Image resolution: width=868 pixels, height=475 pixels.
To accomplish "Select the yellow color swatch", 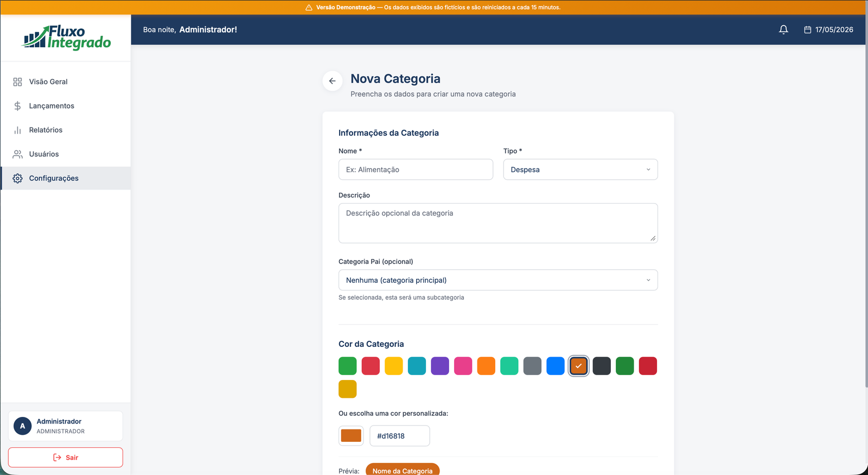I will [x=394, y=366].
